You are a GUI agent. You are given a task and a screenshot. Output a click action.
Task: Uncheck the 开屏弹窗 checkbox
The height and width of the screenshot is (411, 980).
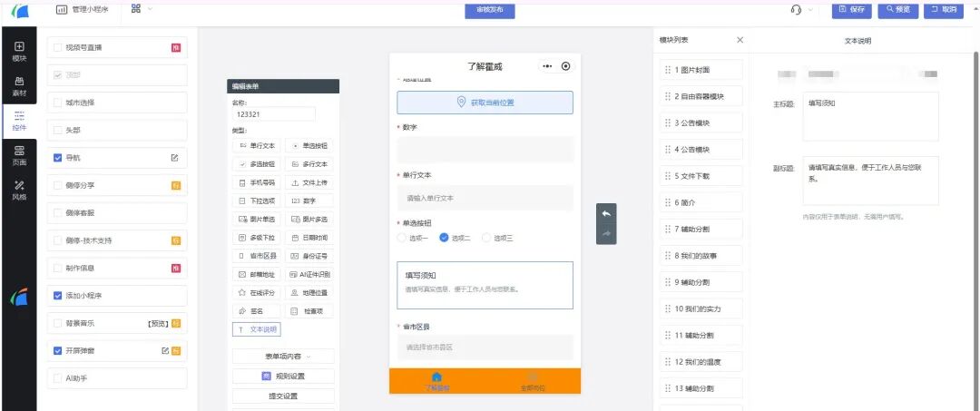(x=57, y=350)
